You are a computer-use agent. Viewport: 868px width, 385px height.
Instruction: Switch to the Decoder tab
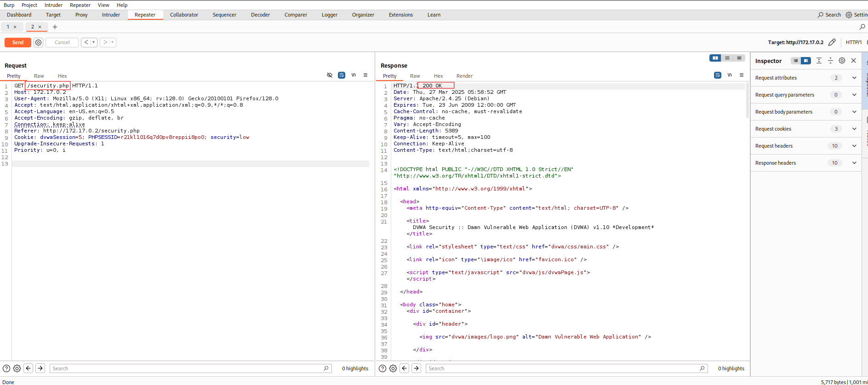click(x=260, y=15)
